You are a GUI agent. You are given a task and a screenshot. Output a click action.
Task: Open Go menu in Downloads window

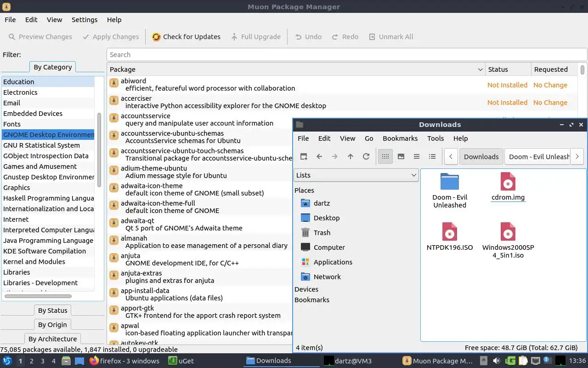369,138
